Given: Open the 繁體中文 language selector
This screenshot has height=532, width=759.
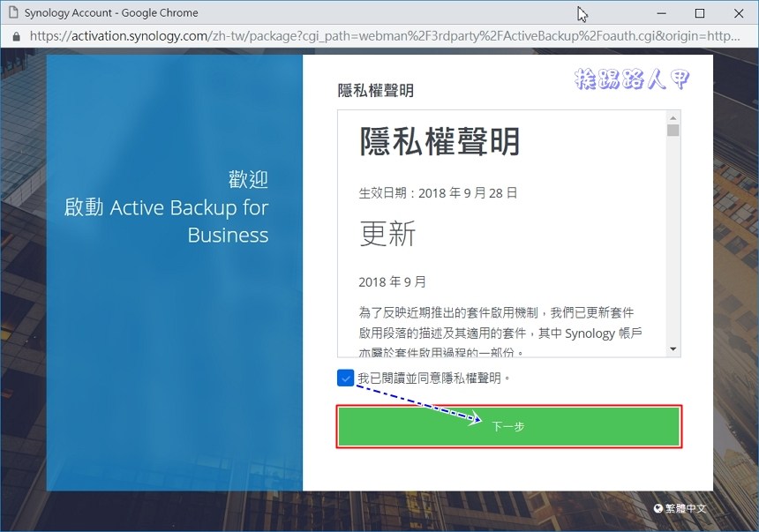Looking at the screenshot, I should click(680, 508).
